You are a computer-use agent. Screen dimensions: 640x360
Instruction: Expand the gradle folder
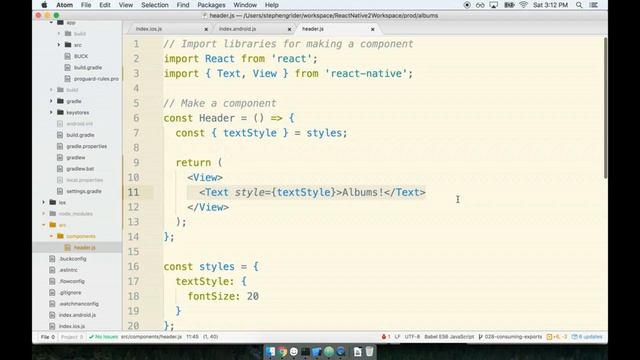pos(51,101)
